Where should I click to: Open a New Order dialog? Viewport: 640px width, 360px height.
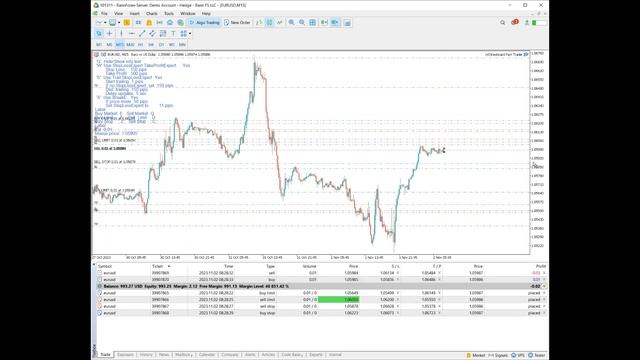(237, 23)
